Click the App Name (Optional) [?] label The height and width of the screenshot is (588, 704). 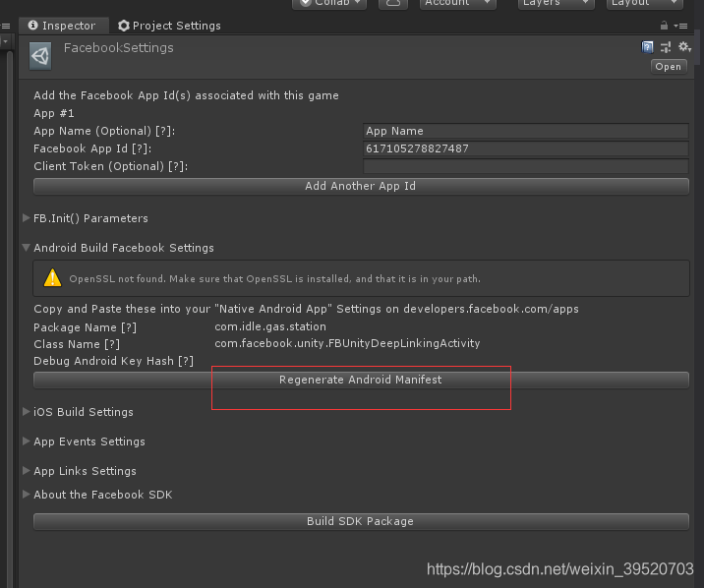(x=104, y=131)
